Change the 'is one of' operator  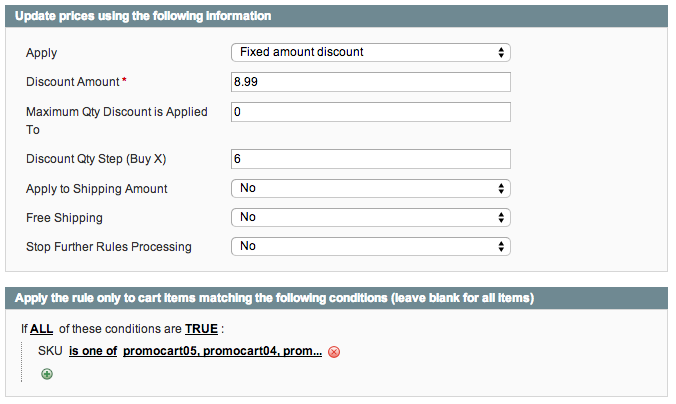pos(93,351)
